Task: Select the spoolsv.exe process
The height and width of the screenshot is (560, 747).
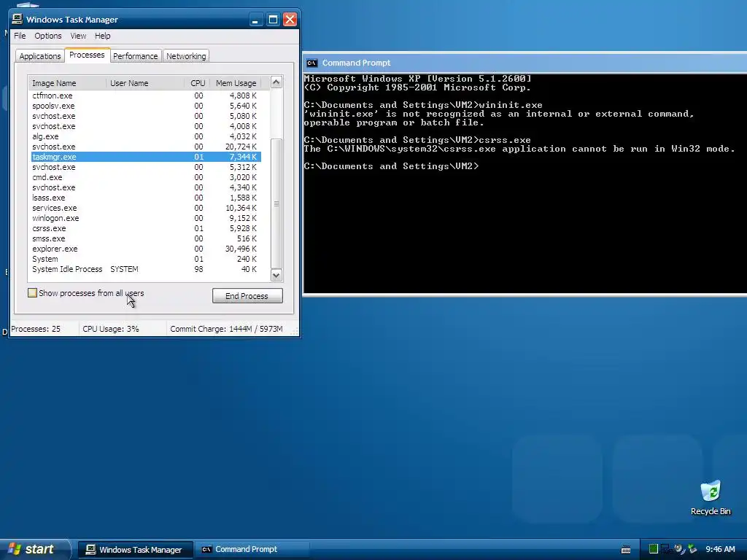Action: 146,106
